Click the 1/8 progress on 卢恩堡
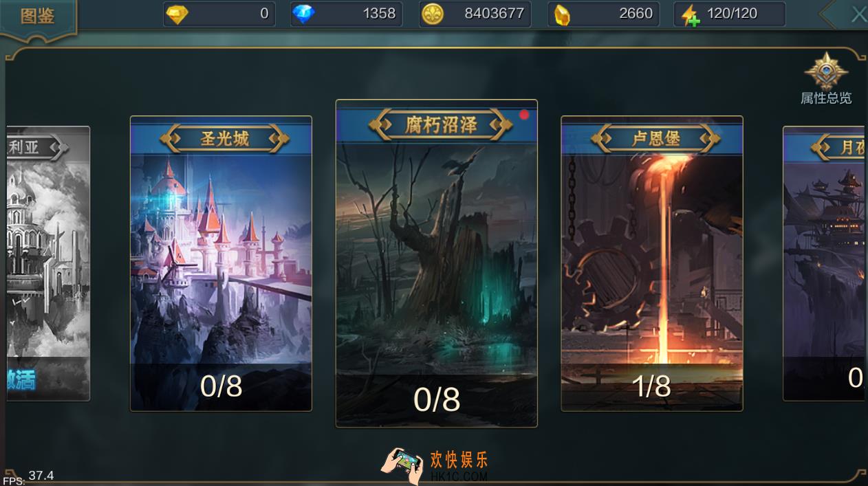868x486 pixels. coord(651,386)
